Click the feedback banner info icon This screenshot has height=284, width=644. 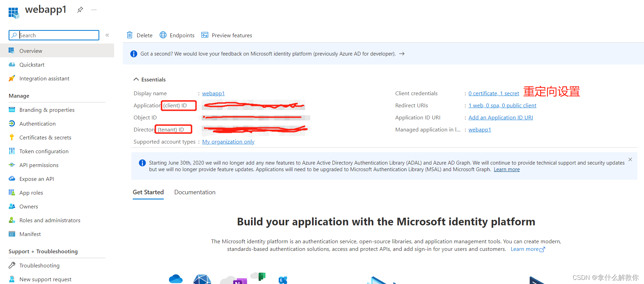(134, 54)
